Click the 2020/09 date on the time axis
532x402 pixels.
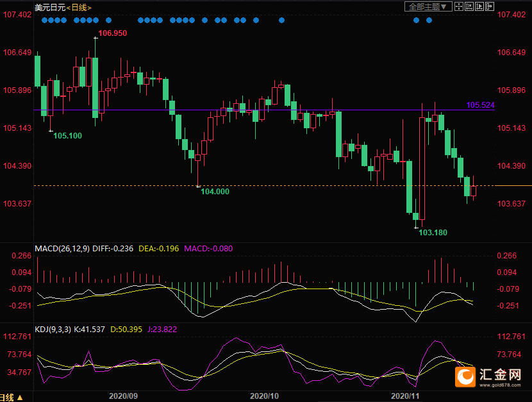[123, 396]
